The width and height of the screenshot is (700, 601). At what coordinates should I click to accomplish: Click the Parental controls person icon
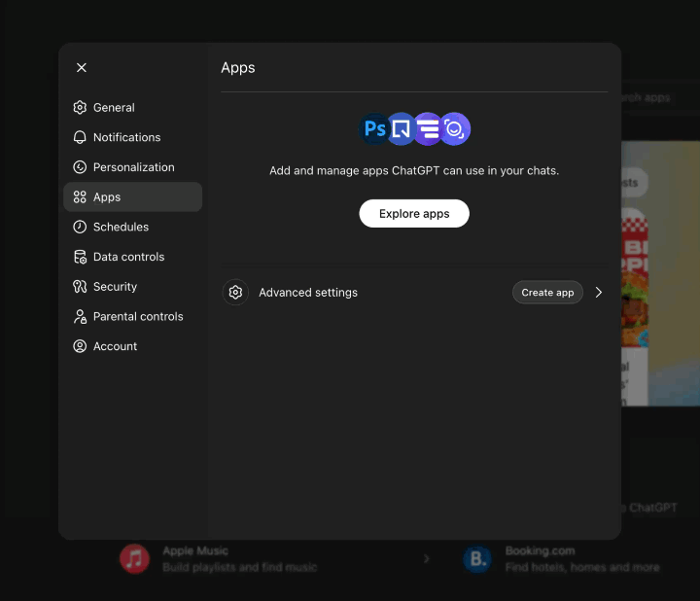80,317
